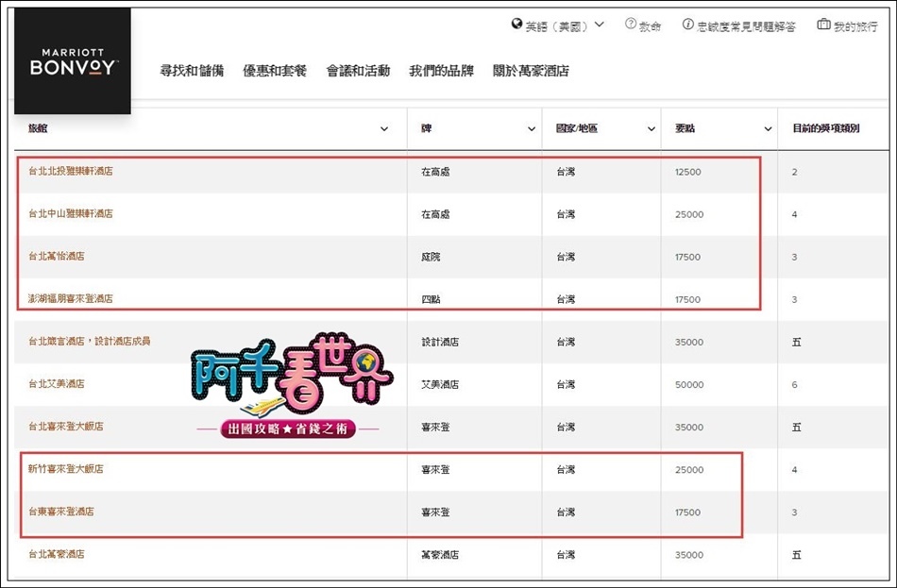Click 35000 points in 台北萬豪酒店 row
Screen dimensions: 897x588
689,555
